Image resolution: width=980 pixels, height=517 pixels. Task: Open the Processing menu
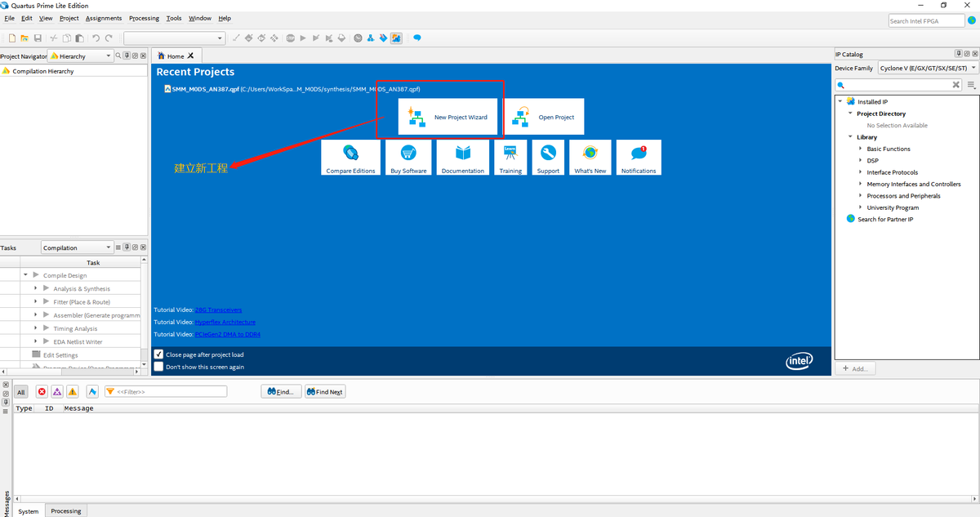click(145, 18)
